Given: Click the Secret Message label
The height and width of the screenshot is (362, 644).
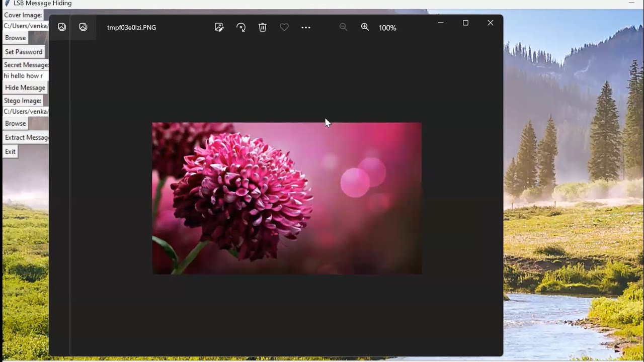Looking at the screenshot, I should [26, 65].
